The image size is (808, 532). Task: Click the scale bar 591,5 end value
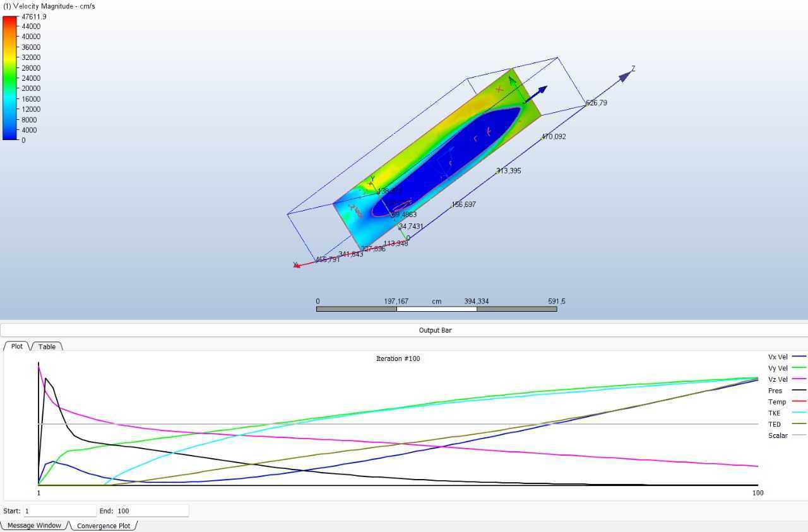pyautogui.click(x=557, y=302)
